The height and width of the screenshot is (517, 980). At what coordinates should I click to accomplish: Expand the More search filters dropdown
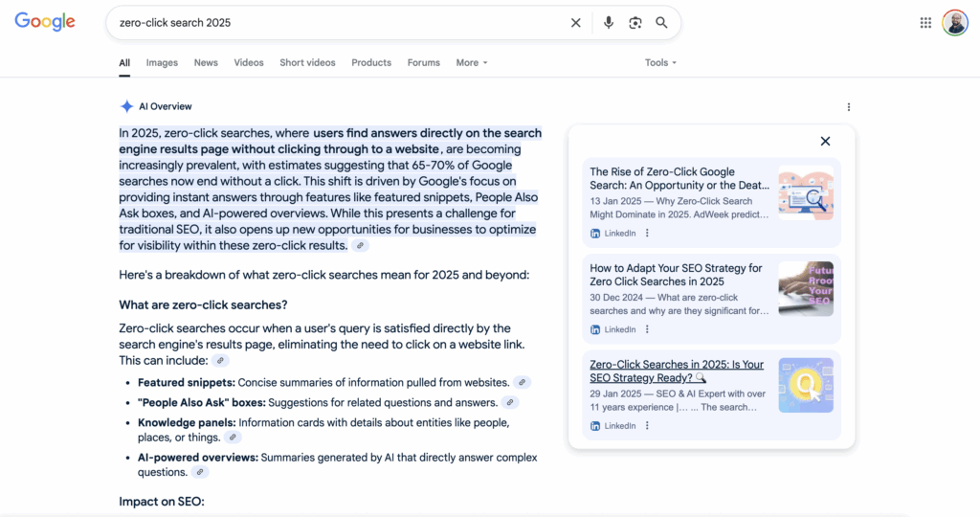[x=471, y=62]
